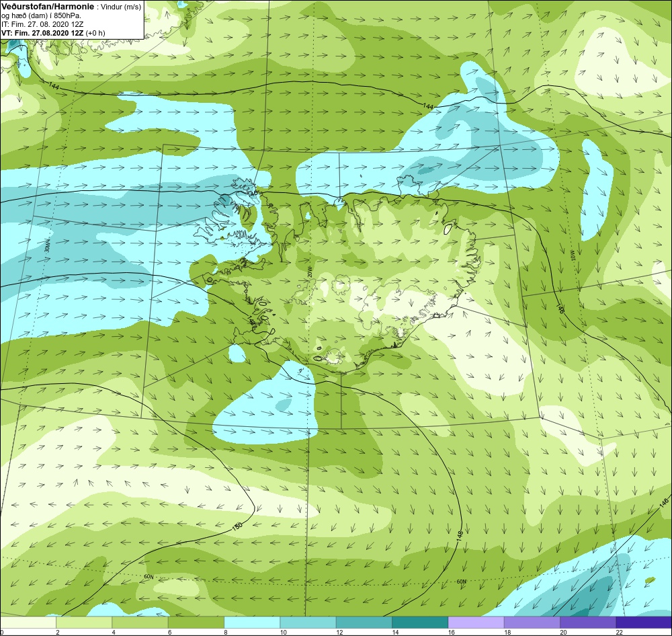The width and height of the screenshot is (672, 636).
Task: Click the legend tick value "8"
Action: point(225,632)
